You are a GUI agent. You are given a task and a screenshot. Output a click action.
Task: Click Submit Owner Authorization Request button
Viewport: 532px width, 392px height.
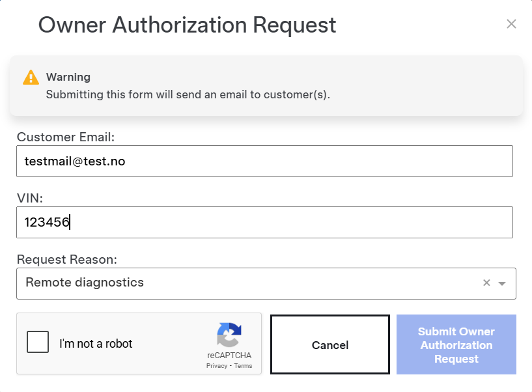pyautogui.click(x=456, y=345)
